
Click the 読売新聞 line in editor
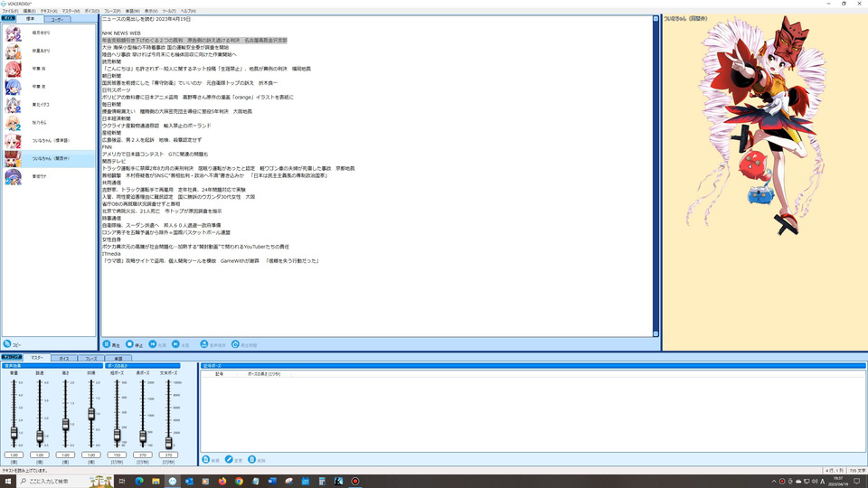pos(111,62)
